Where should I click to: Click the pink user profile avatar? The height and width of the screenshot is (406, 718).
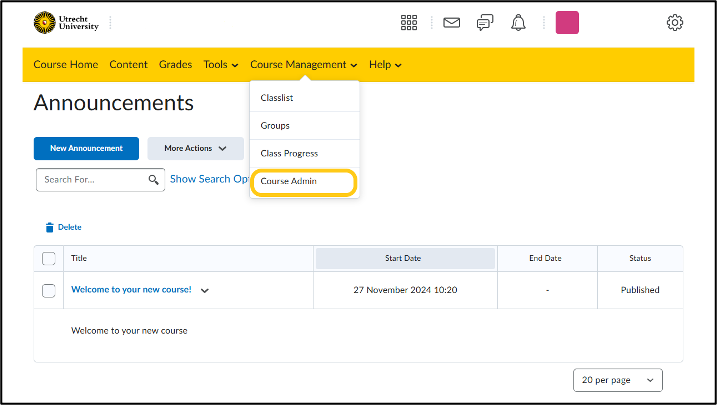567,22
